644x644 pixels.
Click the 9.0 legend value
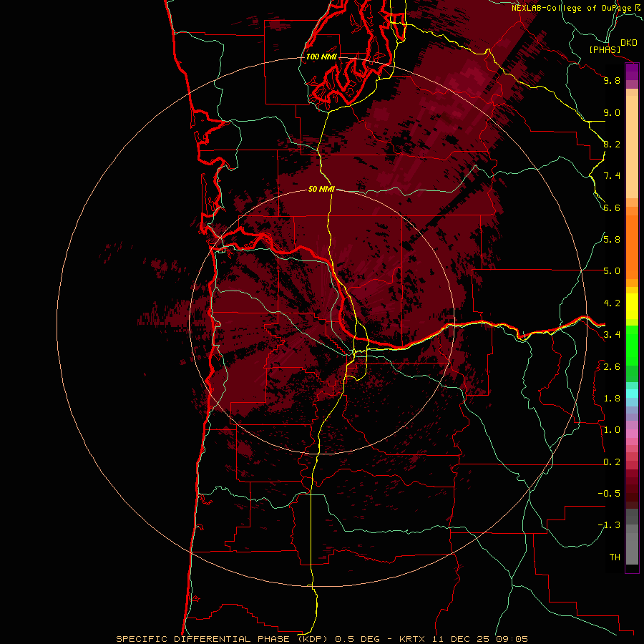612,112
